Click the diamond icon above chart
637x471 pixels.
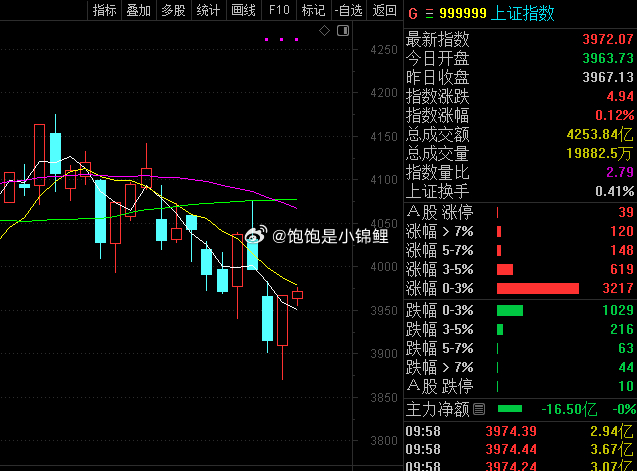tap(324, 30)
